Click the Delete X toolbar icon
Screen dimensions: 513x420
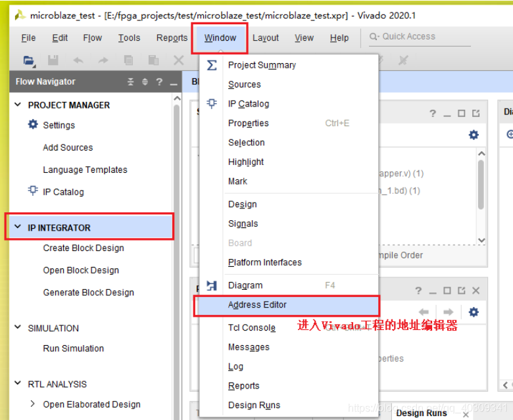pyautogui.click(x=179, y=60)
